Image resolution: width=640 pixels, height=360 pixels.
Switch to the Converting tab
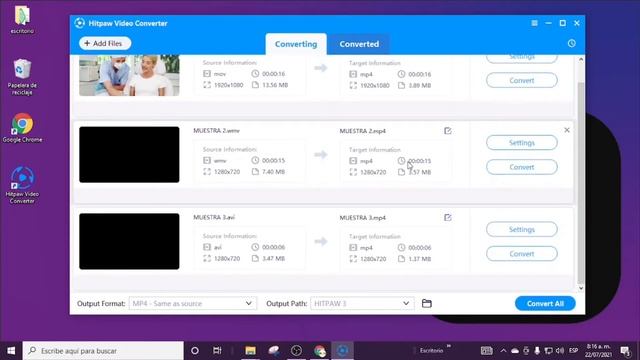coord(296,44)
